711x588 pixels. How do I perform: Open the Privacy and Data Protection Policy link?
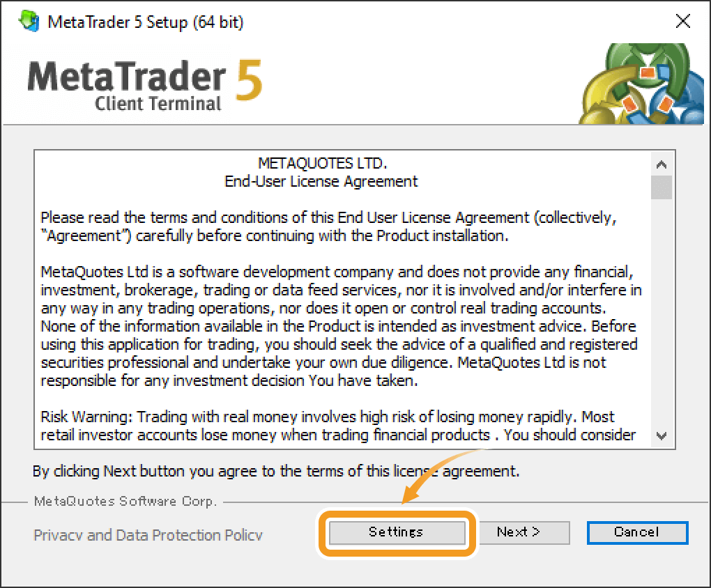pos(148,536)
